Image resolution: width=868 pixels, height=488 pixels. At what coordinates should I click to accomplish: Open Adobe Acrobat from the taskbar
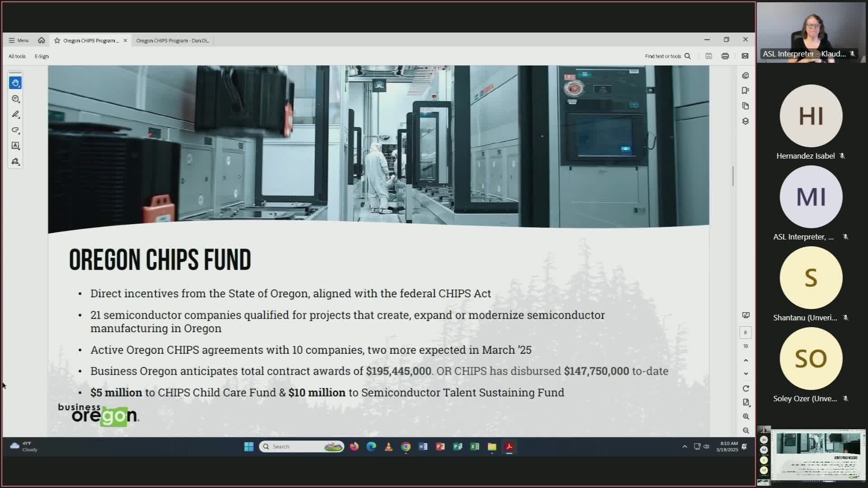tap(509, 446)
